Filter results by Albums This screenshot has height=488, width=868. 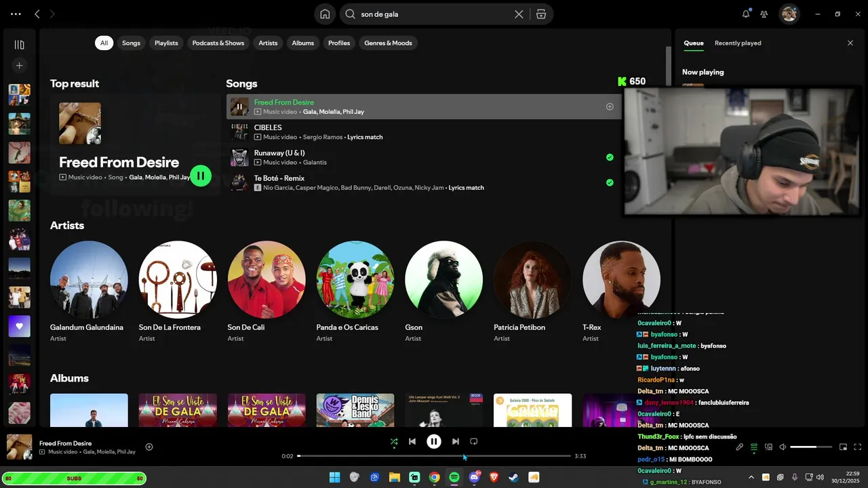(x=303, y=43)
